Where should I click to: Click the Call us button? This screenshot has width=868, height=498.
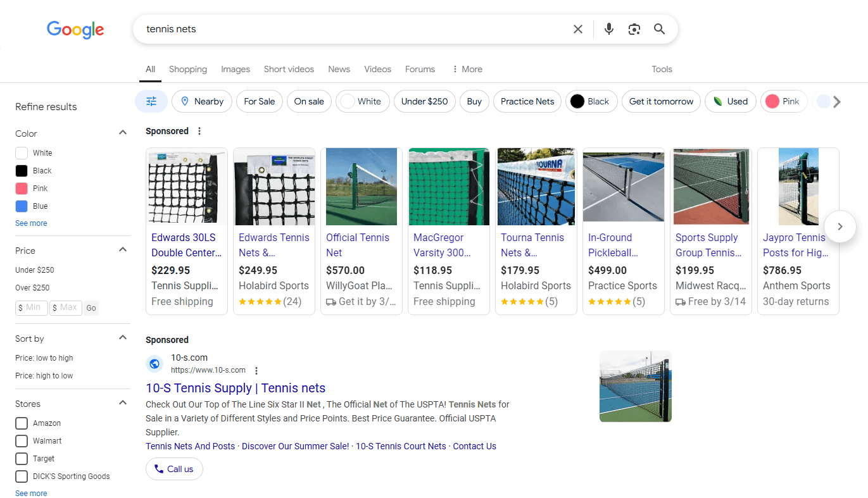pyautogui.click(x=174, y=469)
